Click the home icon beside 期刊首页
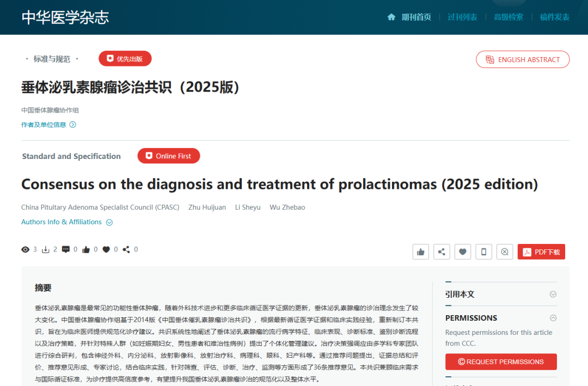The width and height of the screenshot is (588, 386). 391,17
